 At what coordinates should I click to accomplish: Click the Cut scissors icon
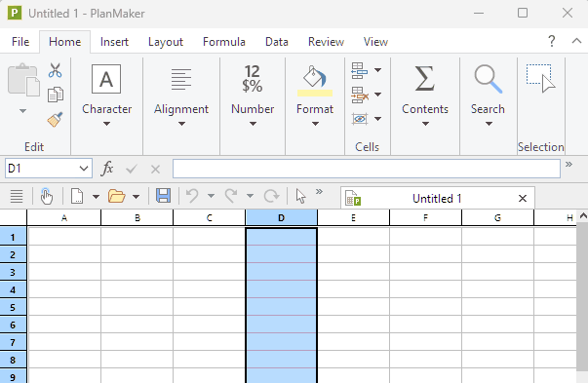tap(56, 70)
